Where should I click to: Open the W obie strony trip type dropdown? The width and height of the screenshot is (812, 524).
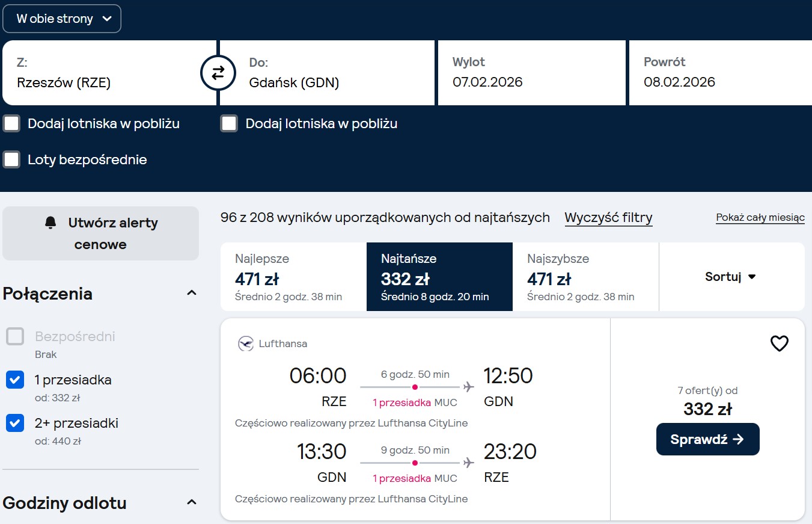62,19
